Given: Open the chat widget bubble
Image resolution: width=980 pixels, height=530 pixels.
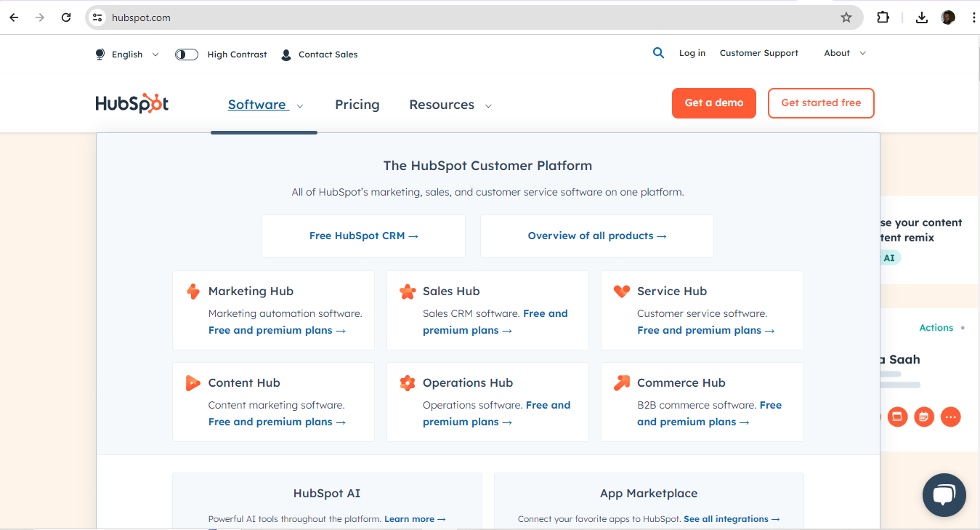Looking at the screenshot, I should tap(944, 495).
